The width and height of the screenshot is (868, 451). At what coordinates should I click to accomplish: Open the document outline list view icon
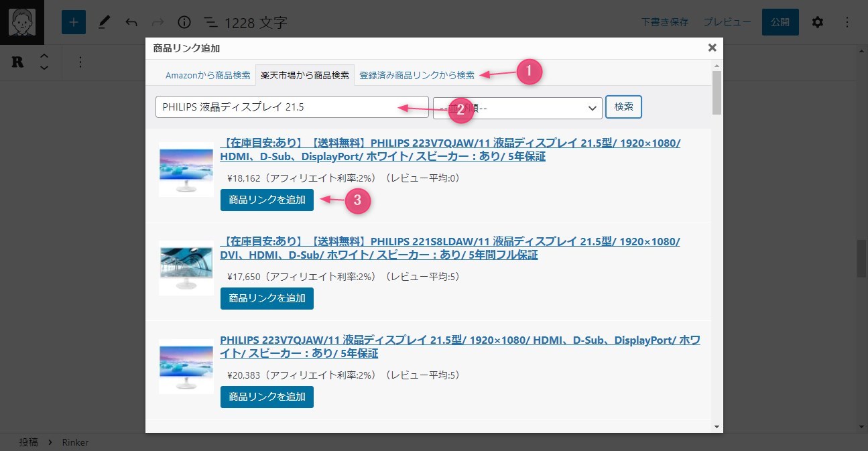click(x=211, y=21)
